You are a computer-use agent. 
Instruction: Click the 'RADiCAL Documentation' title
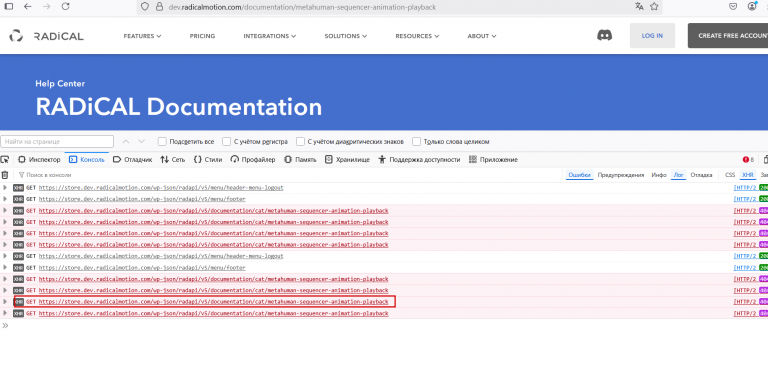tap(179, 107)
